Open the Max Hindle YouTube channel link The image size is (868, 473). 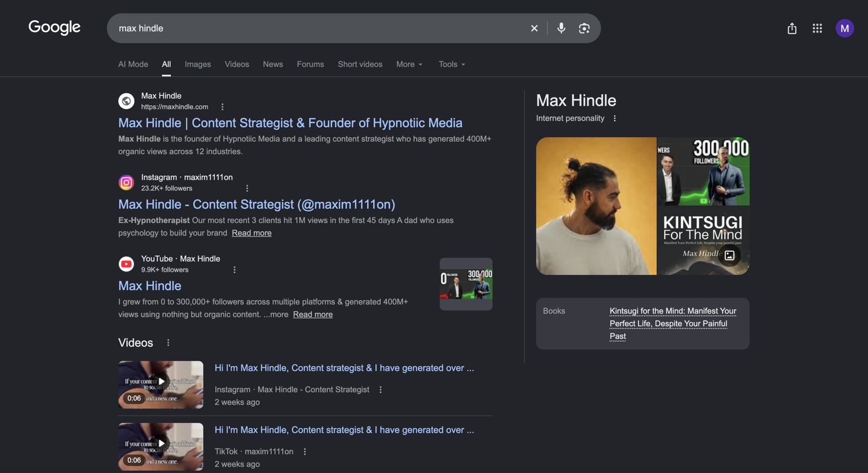(x=150, y=286)
